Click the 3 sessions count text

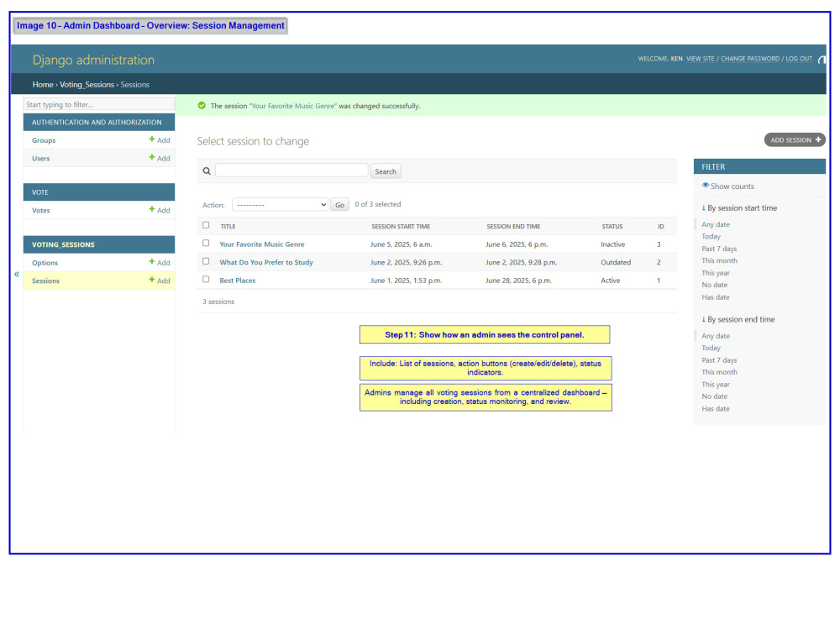coord(218,302)
